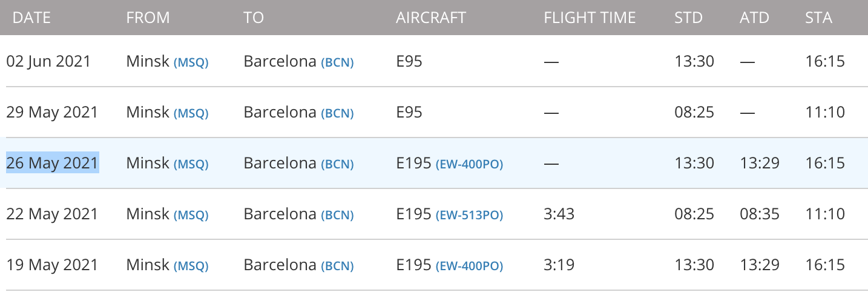Select the highlighted 26 May 2021 date
Screen dimensions: 868x292
point(52,163)
